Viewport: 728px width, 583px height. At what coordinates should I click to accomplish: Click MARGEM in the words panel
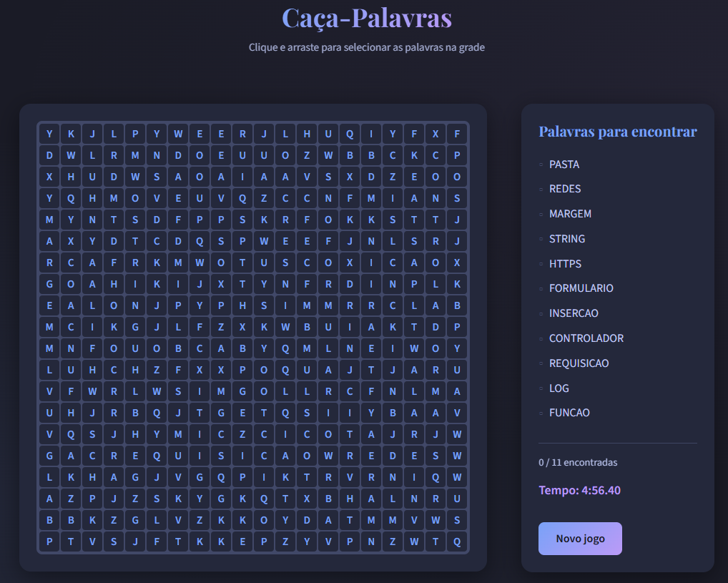tap(570, 214)
